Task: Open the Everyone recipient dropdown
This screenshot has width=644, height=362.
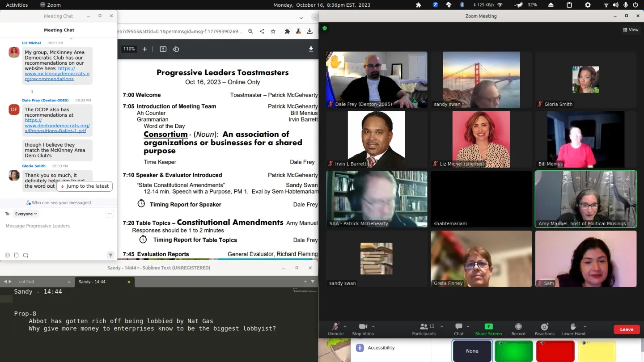Action: [x=26, y=214]
